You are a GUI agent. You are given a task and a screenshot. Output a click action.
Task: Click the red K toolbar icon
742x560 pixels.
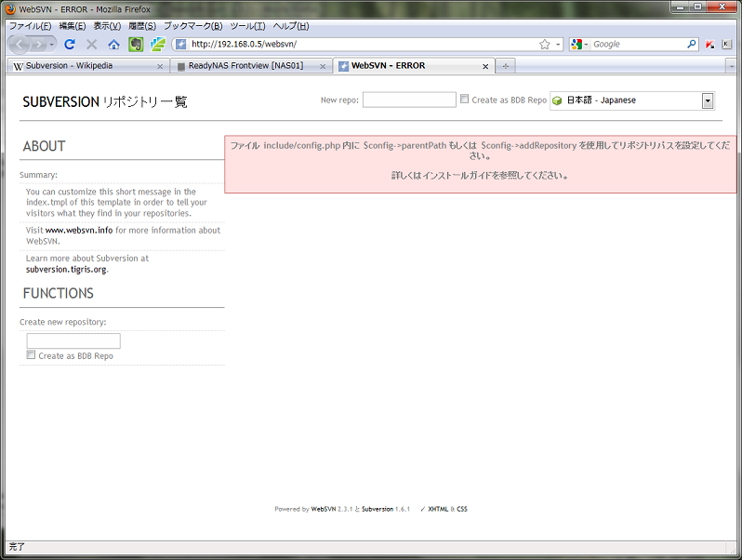coord(709,45)
